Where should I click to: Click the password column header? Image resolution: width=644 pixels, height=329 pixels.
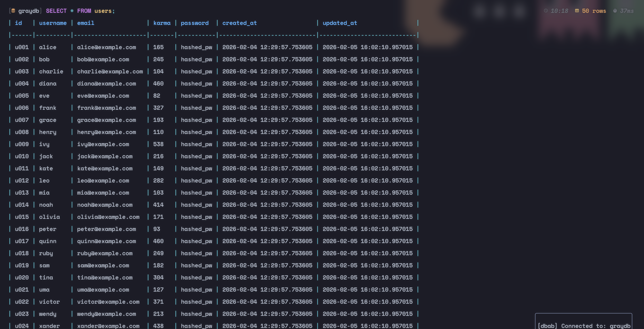pyautogui.click(x=195, y=23)
